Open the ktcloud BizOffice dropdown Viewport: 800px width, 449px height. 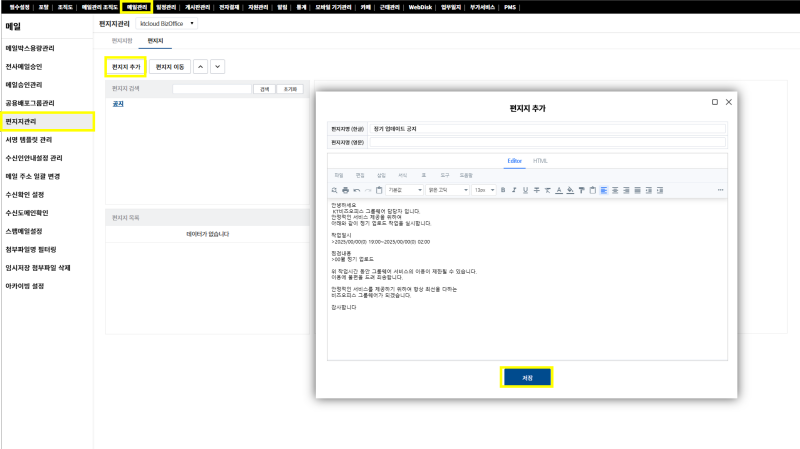coord(164,22)
